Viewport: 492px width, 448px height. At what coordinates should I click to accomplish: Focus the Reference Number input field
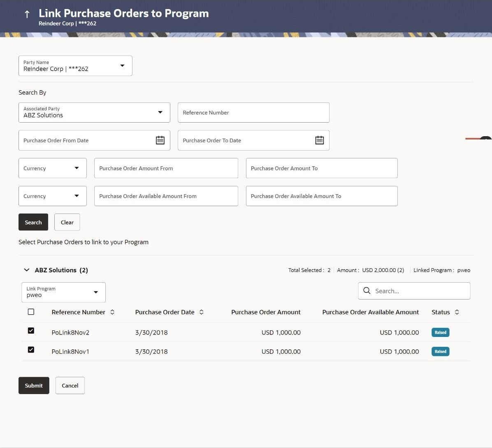coord(253,113)
